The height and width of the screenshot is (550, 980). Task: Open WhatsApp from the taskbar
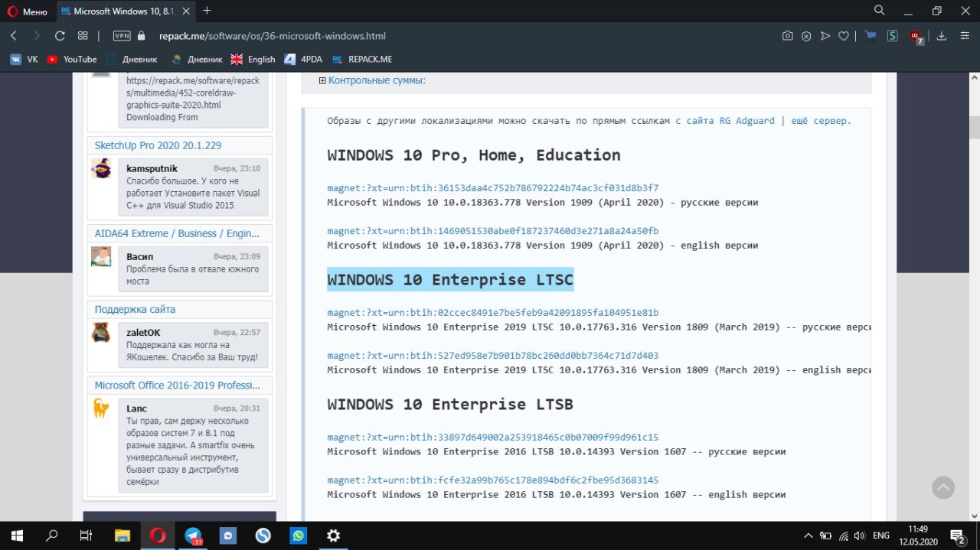[298, 535]
